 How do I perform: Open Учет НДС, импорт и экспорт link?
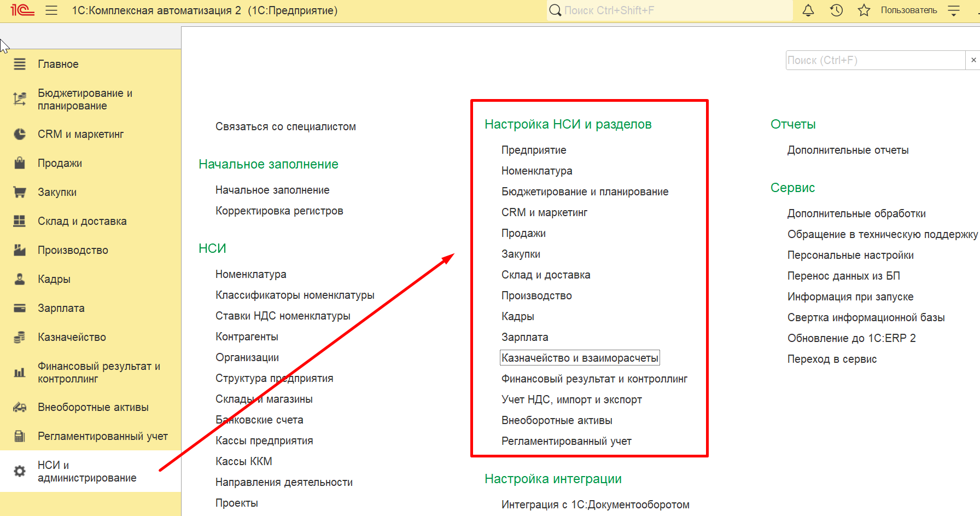pos(571,399)
